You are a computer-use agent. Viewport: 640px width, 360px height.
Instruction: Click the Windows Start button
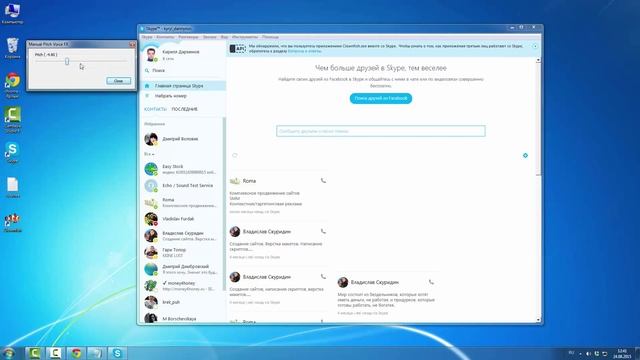click(8, 353)
